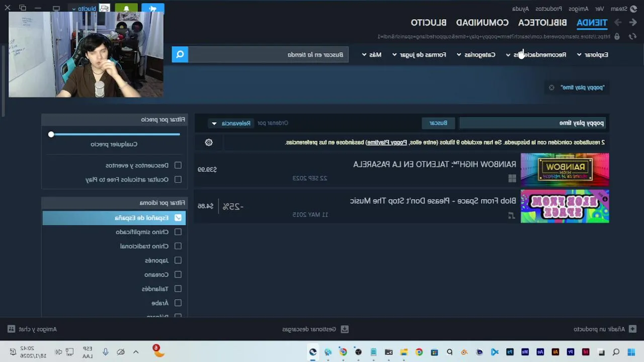Open Adobe InDesign from the taskbar
Screen dimensions: 644x362
(x=586, y=352)
